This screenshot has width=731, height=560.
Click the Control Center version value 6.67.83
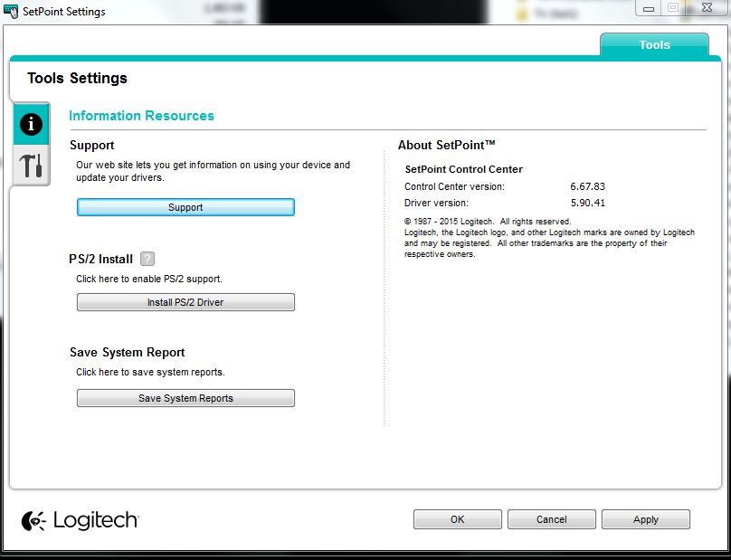[587, 186]
